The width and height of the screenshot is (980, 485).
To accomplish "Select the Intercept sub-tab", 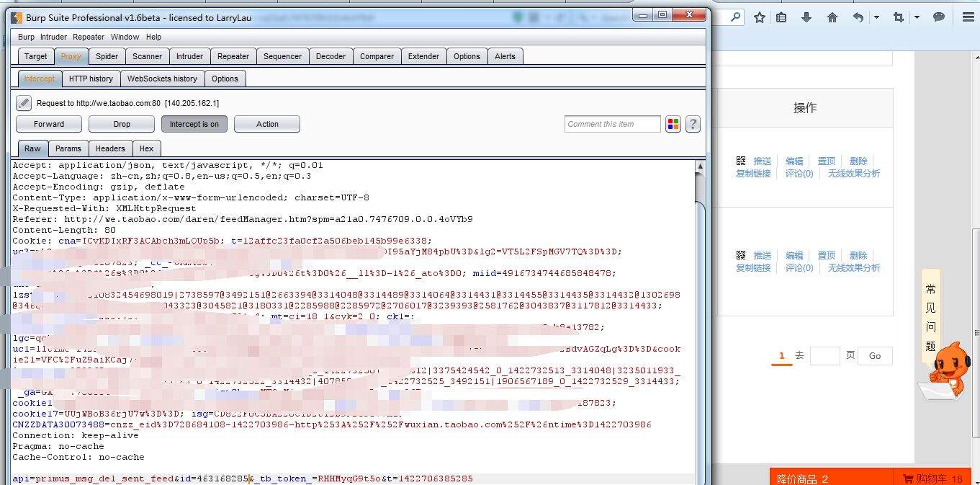I will (x=40, y=79).
